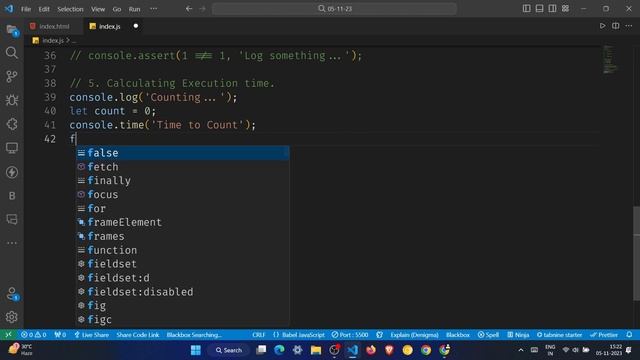640x360 pixels.
Task: Open Windows Start menu
Action: coord(196,350)
